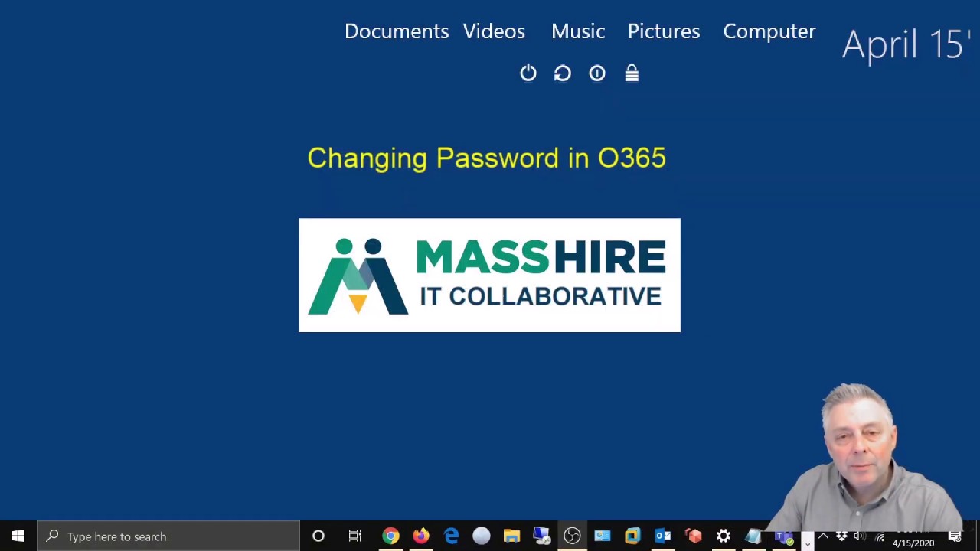The width and height of the screenshot is (980, 551).
Task: Click the sleep icon left of the padlock
Action: click(x=597, y=73)
